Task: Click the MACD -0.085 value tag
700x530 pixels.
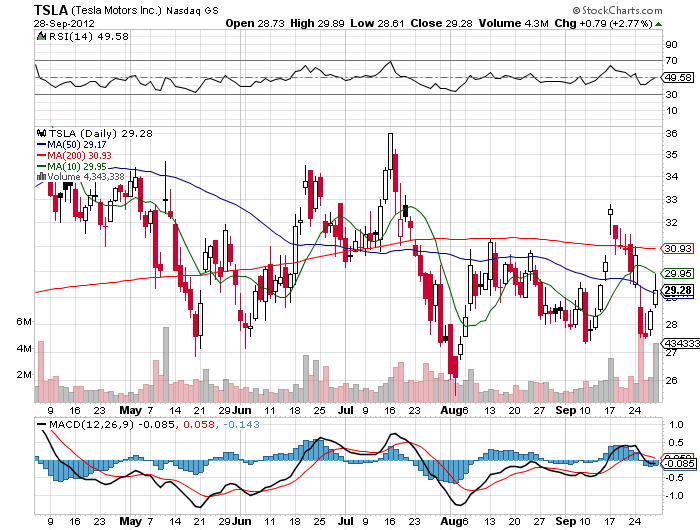Action: pyautogui.click(x=677, y=463)
